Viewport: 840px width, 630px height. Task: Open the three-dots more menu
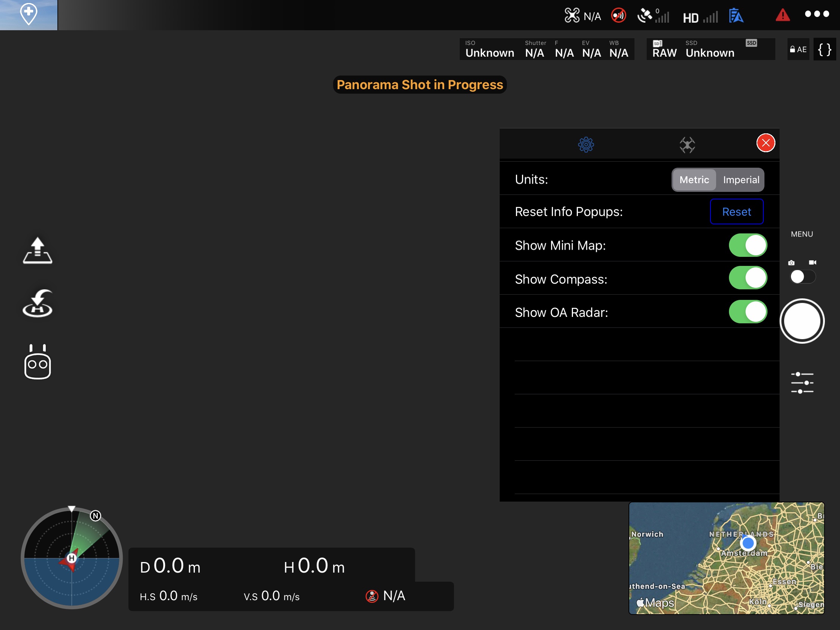[x=817, y=14]
